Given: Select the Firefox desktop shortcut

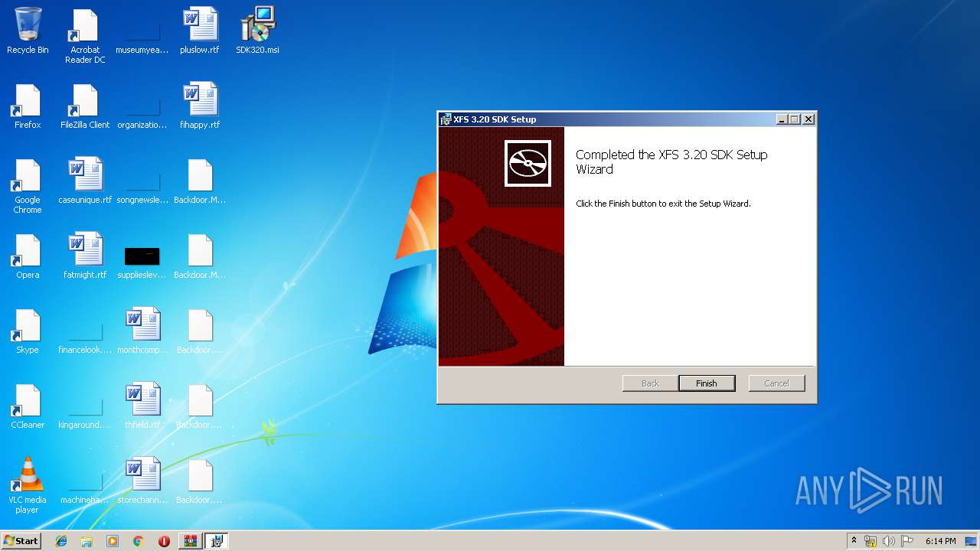Looking at the screenshot, I should (x=28, y=106).
